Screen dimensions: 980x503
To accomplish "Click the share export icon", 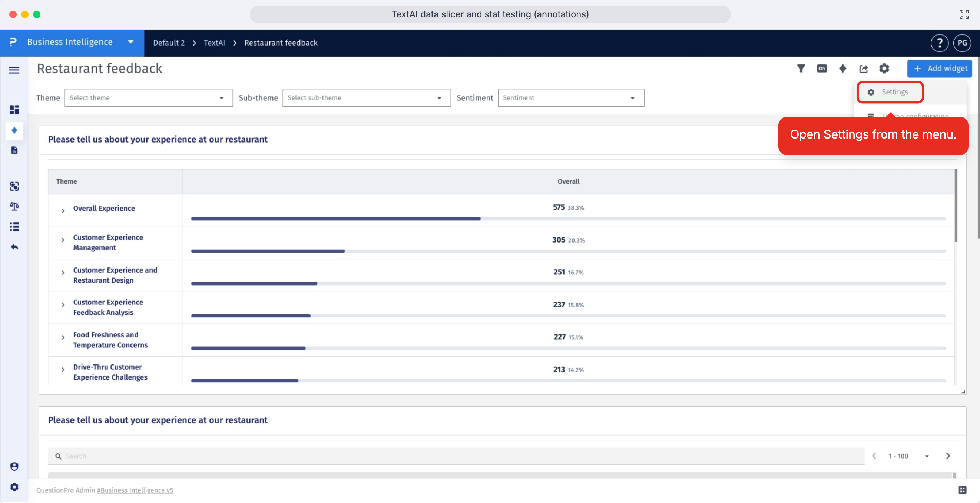I will pyautogui.click(x=863, y=69).
